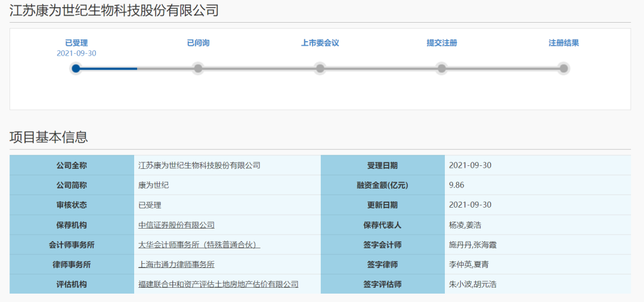Open the 中信证券股份有限公司 sponsor link
This screenshot has width=644, height=302.
(177, 225)
